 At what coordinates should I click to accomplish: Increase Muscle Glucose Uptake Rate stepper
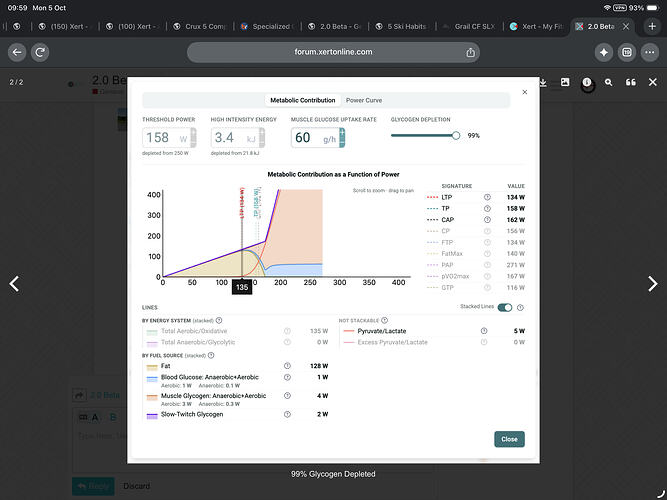pos(342,132)
